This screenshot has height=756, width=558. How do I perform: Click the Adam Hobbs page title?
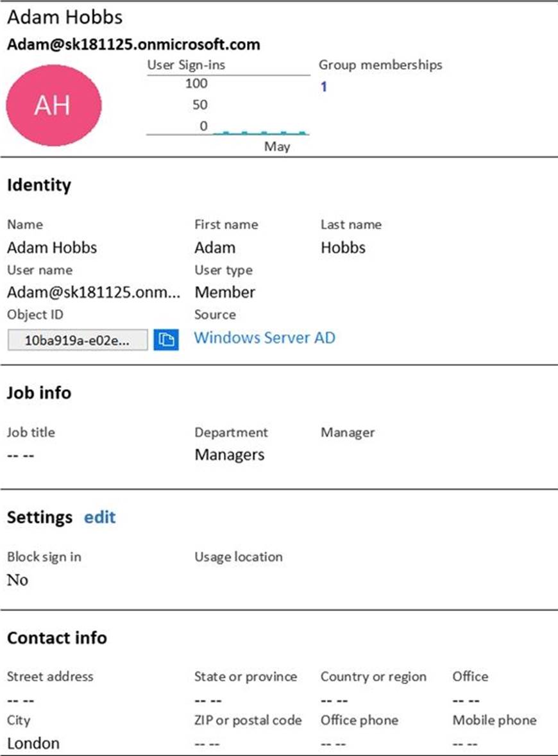(x=65, y=18)
